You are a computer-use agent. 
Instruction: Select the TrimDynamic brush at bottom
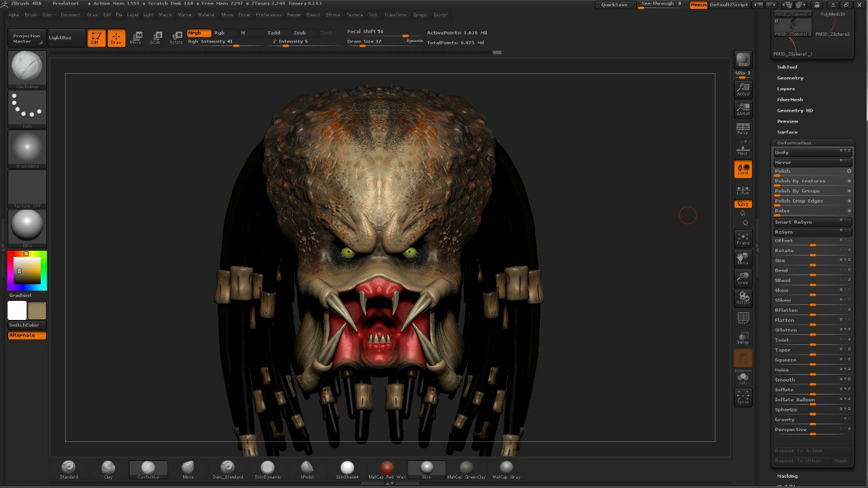[x=267, y=470]
